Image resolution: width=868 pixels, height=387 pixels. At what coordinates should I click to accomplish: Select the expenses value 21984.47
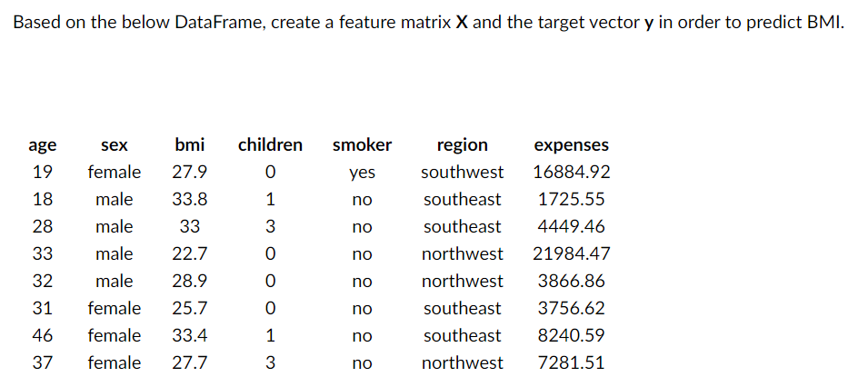(x=572, y=254)
